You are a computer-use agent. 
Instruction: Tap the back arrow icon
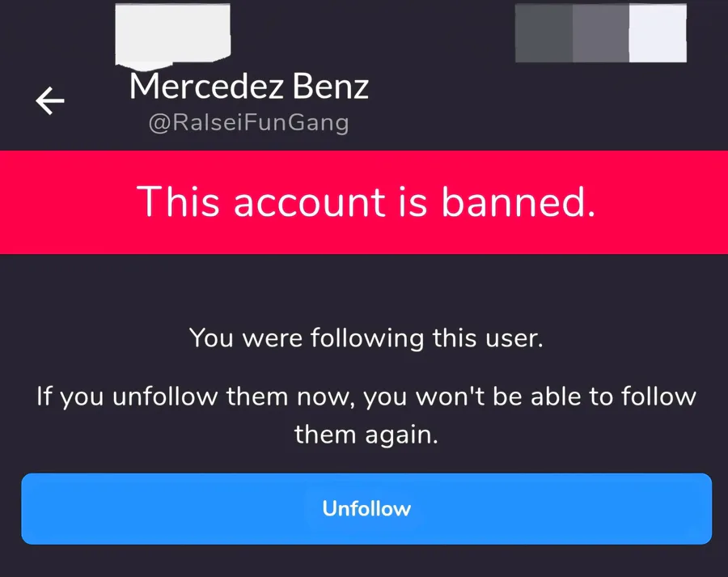[50, 100]
